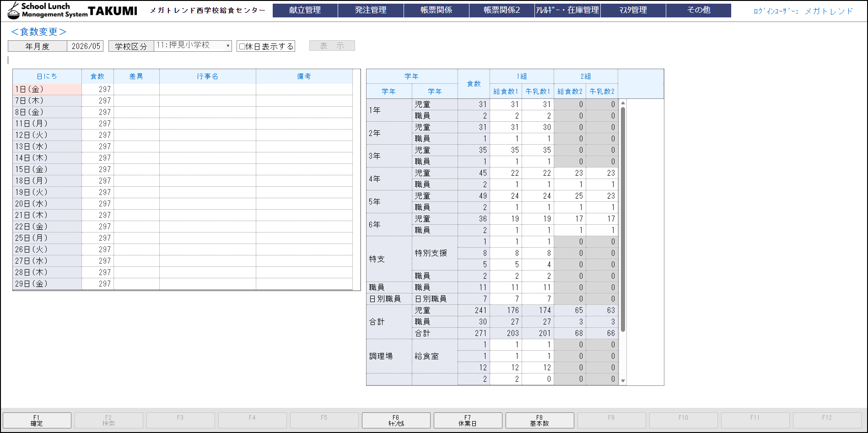The width and height of the screenshot is (868, 433).
Task: Click the School Lunch TAKUMI logo icon
Action: pyautogui.click(x=14, y=11)
